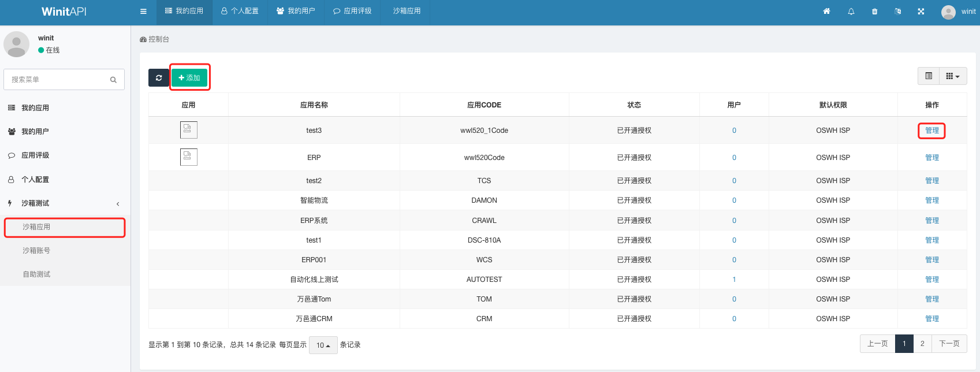The image size is (980, 372).
Task: Click the search magnifier icon in sidebar
Action: click(x=113, y=80)
